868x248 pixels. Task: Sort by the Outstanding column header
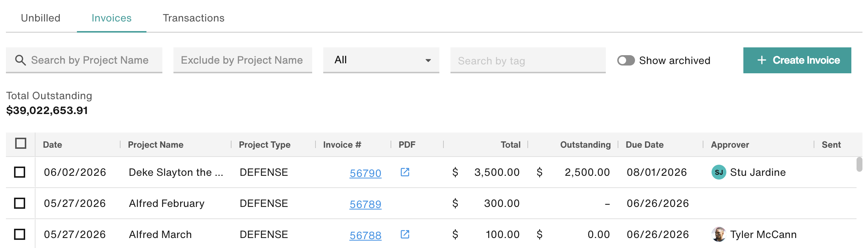coord(585,145)
